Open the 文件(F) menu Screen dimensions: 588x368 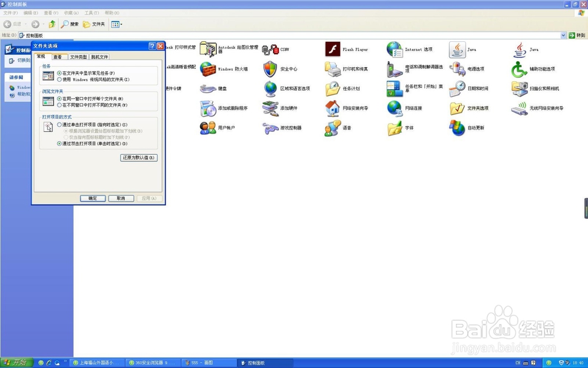tap(10, 13)
